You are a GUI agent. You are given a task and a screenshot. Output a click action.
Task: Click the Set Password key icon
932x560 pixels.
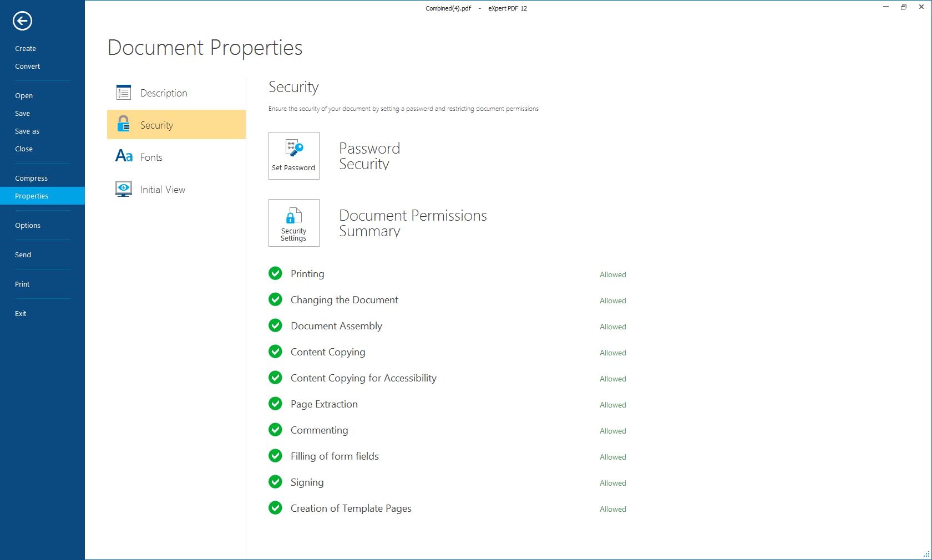(x=293, y=149)
